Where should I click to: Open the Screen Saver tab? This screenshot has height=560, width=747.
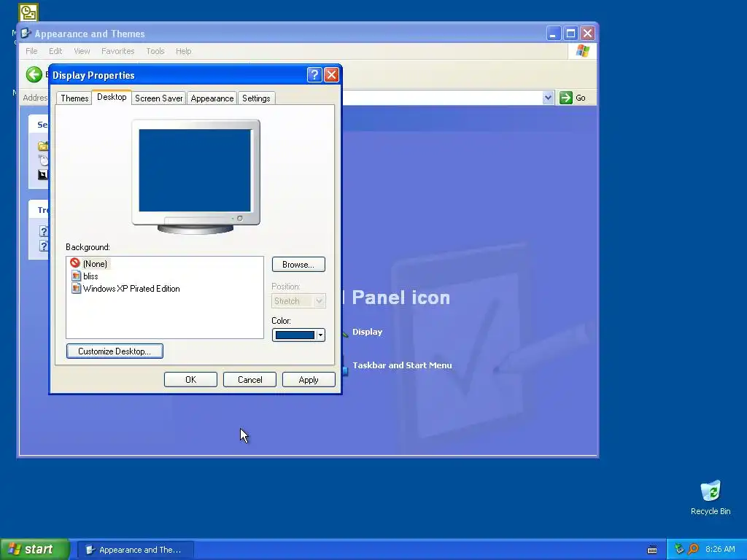tap(158, 98)
